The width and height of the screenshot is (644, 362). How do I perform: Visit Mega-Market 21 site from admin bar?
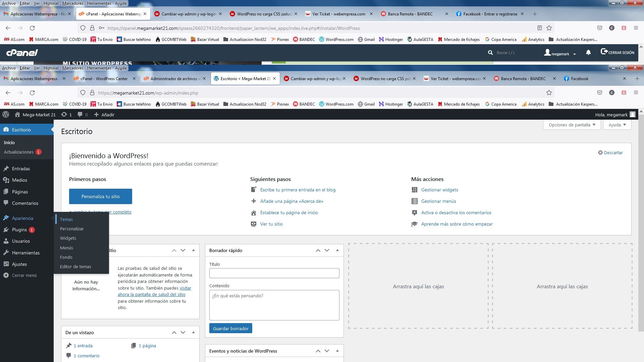[35, 115]
